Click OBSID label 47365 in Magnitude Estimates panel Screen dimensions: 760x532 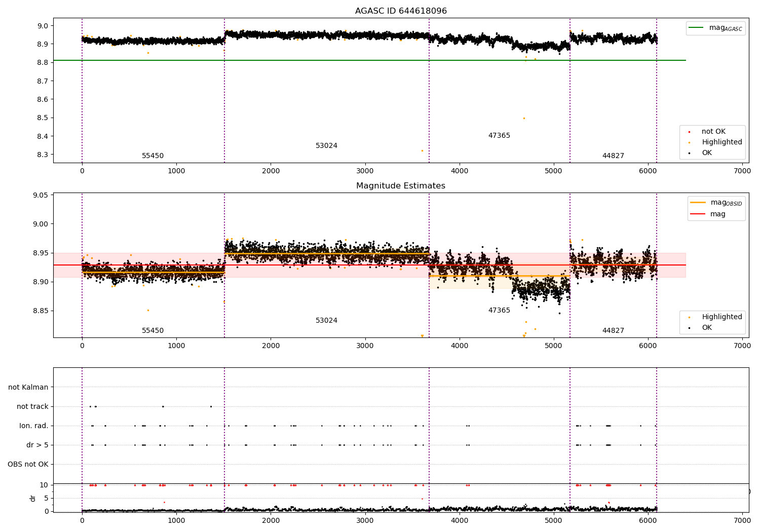[499, 311]
